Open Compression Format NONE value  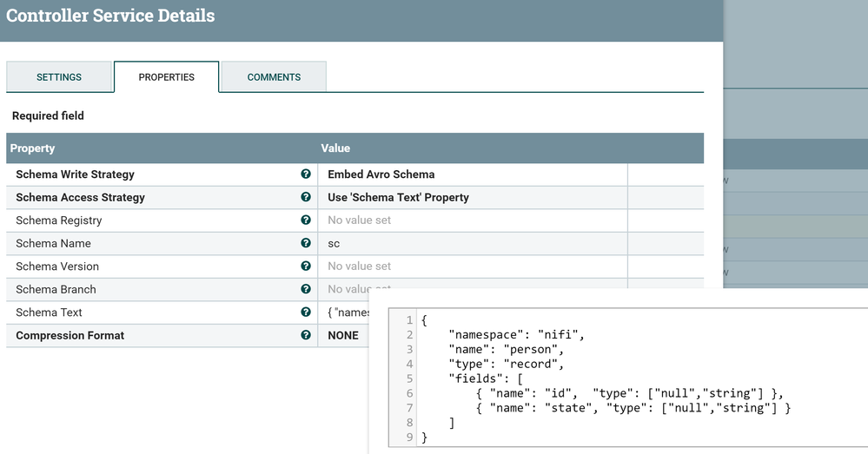point(343,335)
